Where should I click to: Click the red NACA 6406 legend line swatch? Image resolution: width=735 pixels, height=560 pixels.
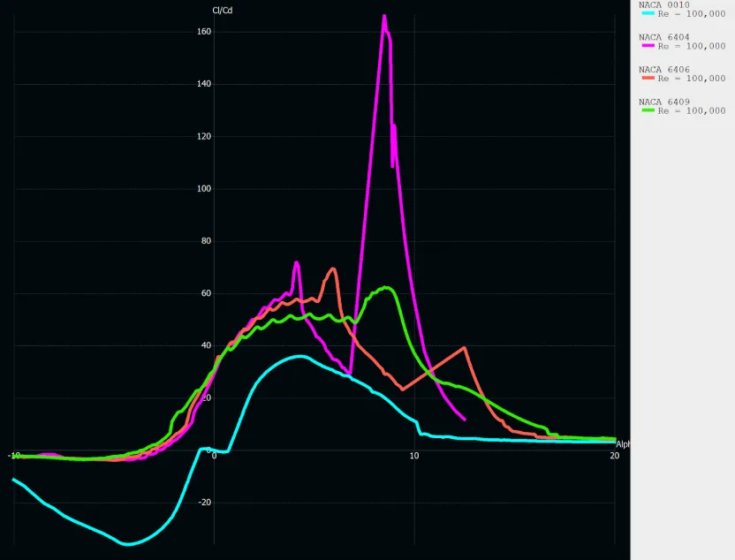tap(648, 79)
